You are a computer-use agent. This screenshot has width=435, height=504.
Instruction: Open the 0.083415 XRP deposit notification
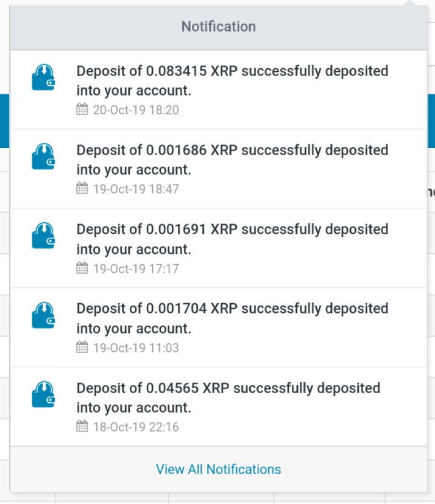coord(219,89)
